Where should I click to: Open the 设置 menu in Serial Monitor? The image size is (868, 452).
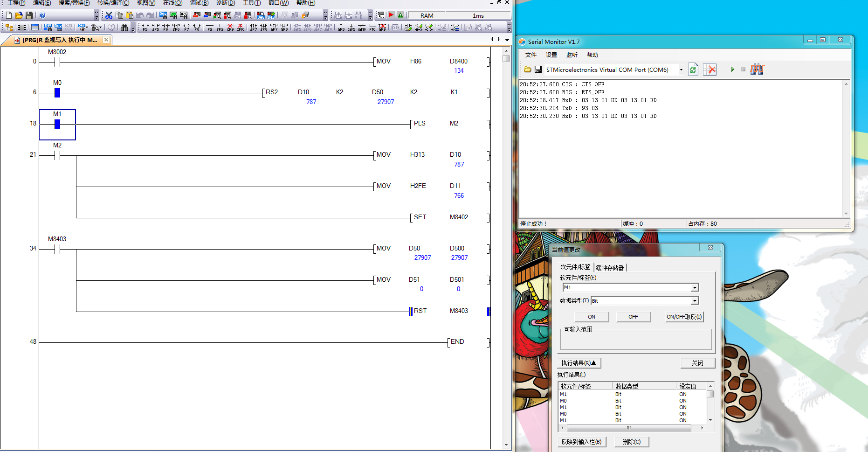(x=551, y=55)
